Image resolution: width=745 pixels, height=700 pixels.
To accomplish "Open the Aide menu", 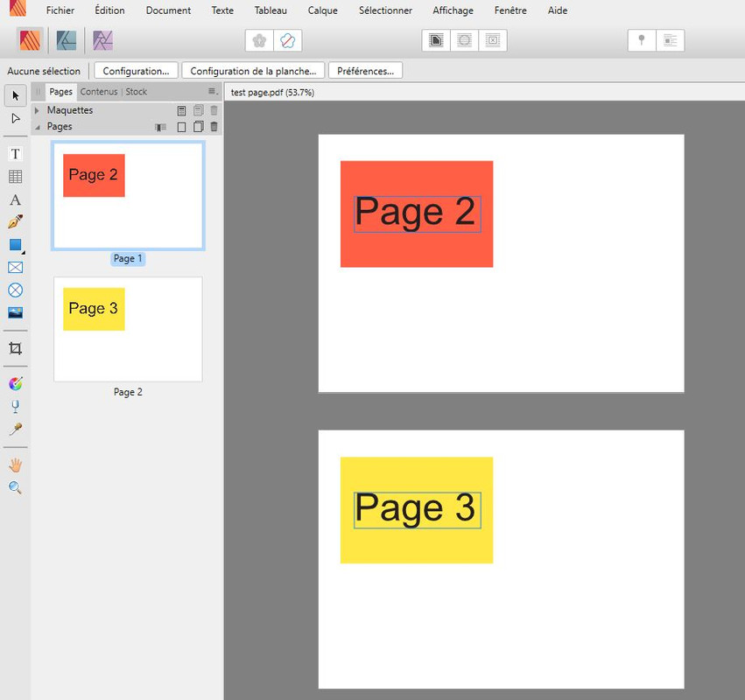I will pyautogui.click(x=558, y=10).
